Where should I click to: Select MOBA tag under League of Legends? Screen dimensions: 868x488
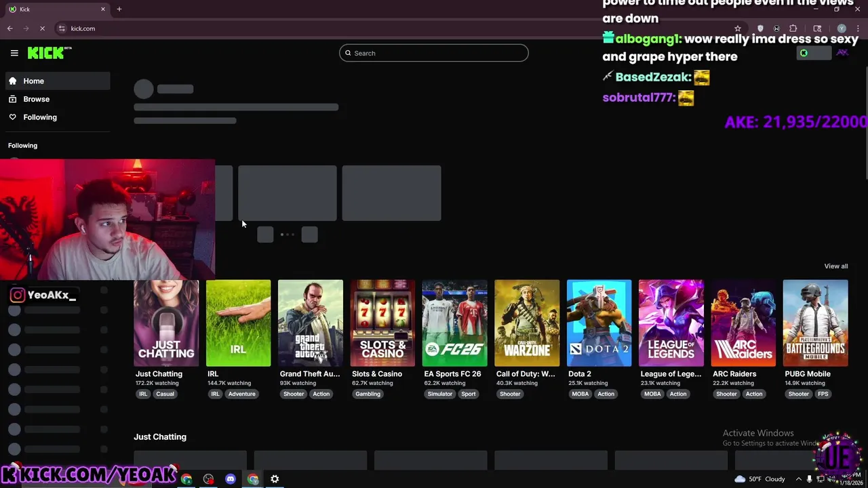(652, 394)
